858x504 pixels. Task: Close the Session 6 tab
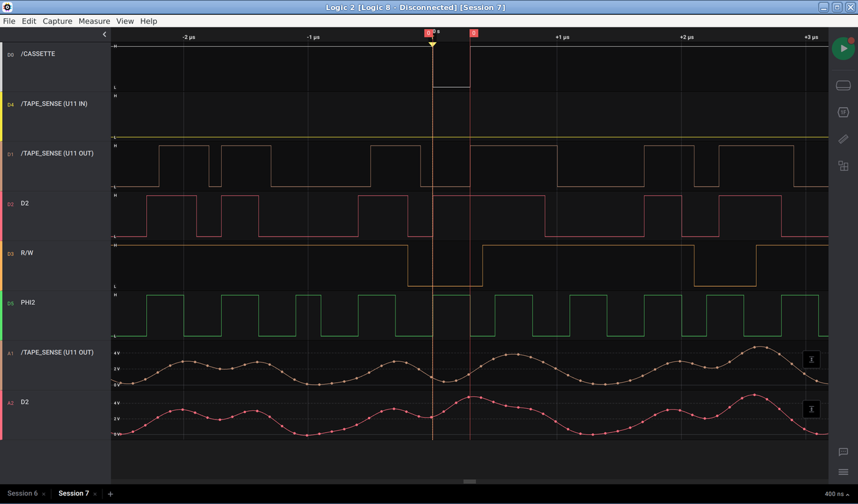(44, 494)
